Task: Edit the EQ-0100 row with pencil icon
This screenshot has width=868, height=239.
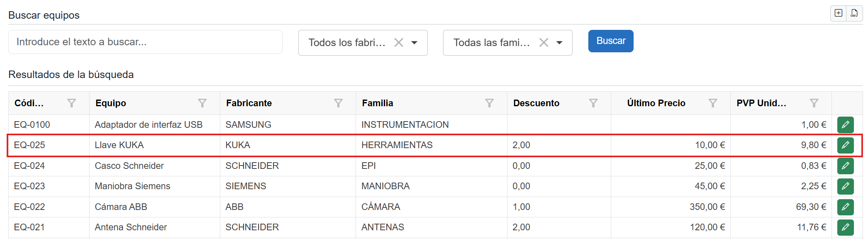Action: pos(845,124)
